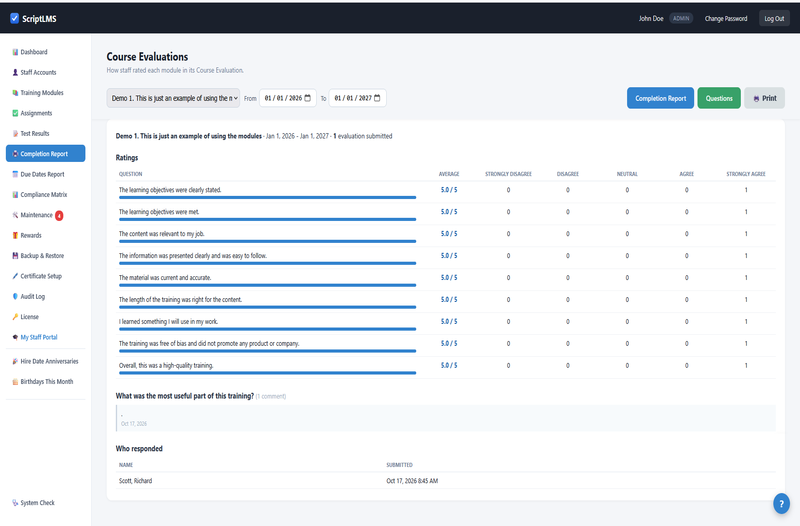Click the My Staff Portal graduation icon
The width and height of the screenshot is (800, 526).
[x=15, y=337]
